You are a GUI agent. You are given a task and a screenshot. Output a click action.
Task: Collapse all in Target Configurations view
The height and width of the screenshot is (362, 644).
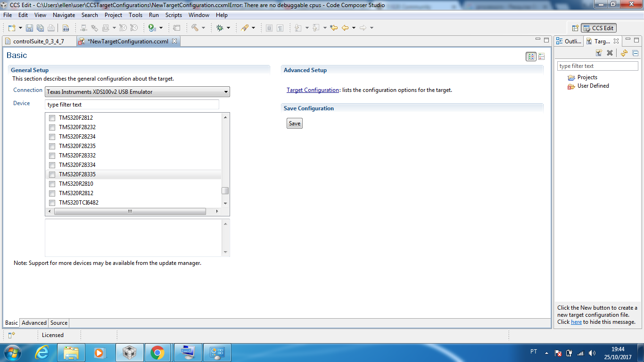click(x=635, y=53)
